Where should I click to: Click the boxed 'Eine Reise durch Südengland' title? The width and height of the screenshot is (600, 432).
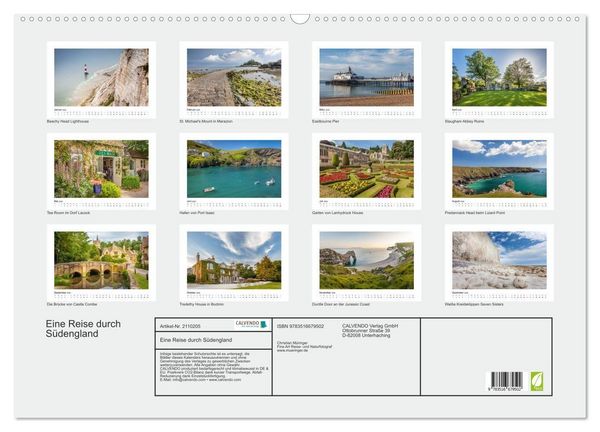196,340
